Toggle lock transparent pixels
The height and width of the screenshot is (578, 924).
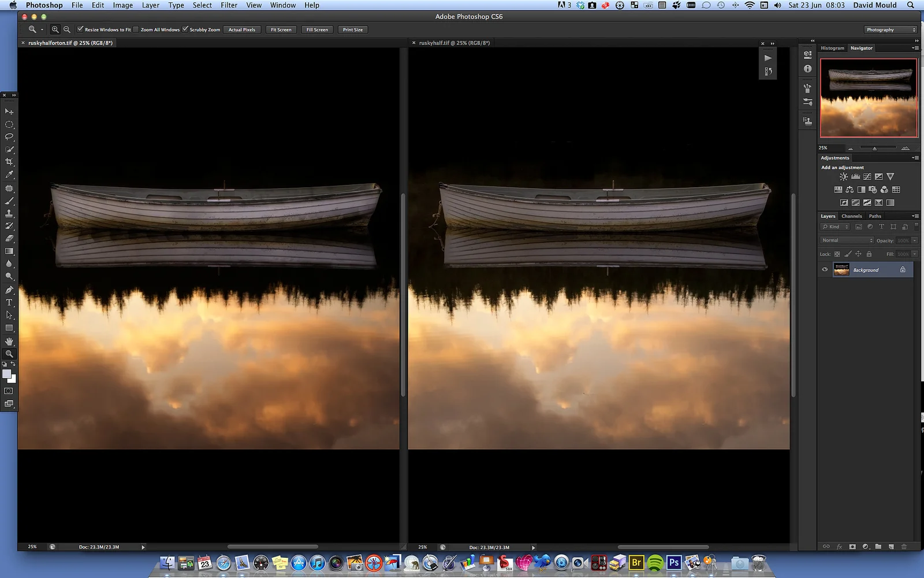tap(837, 254)
